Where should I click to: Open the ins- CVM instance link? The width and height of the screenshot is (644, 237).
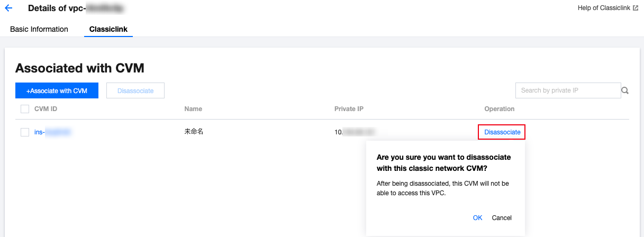52,132
